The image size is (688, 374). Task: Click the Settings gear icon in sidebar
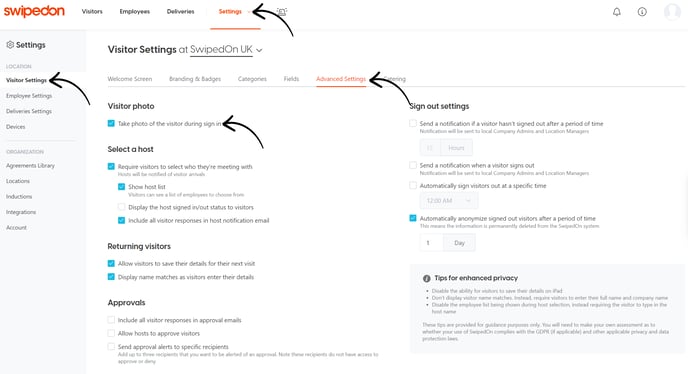[x=10, y=45]
